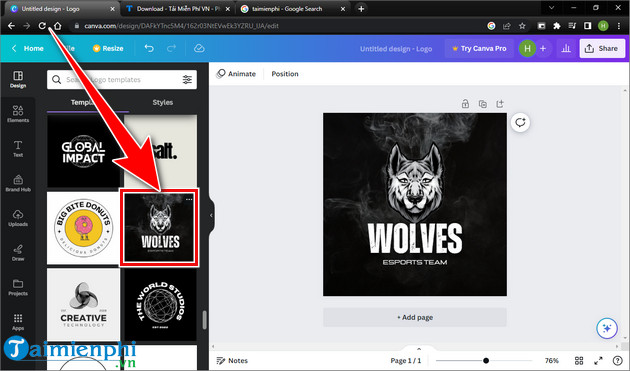Click the cloud save status icon
The width and height of the screenshot is (630, 371).
point(199,48)
